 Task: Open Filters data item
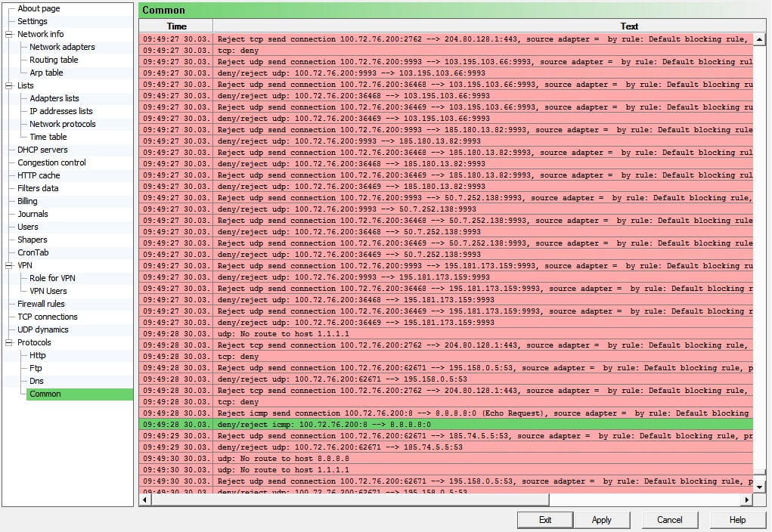[38, 188]
